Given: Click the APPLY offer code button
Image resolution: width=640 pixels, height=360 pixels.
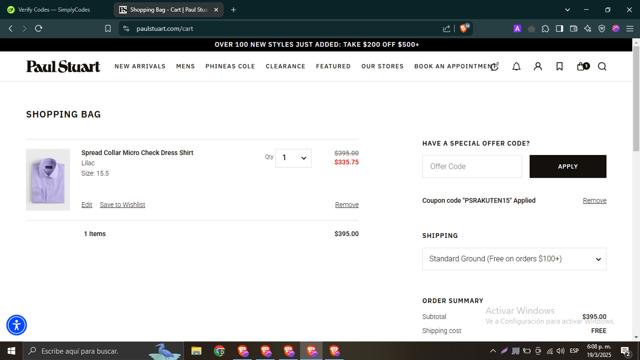Looking at the screenshot, I should tap(568, 167).
